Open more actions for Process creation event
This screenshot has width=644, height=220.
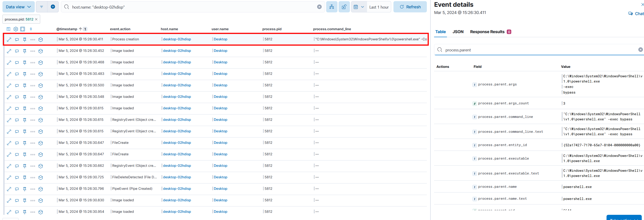33,39
